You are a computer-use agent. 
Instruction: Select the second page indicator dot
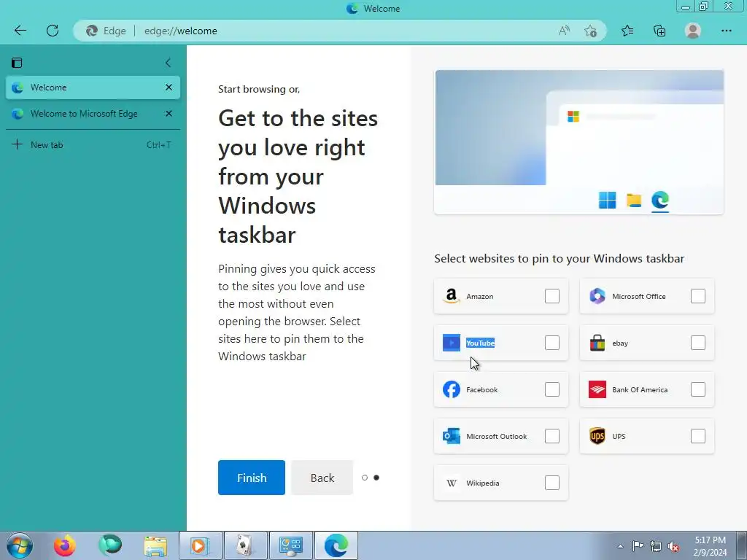click(x=376, y=478)
